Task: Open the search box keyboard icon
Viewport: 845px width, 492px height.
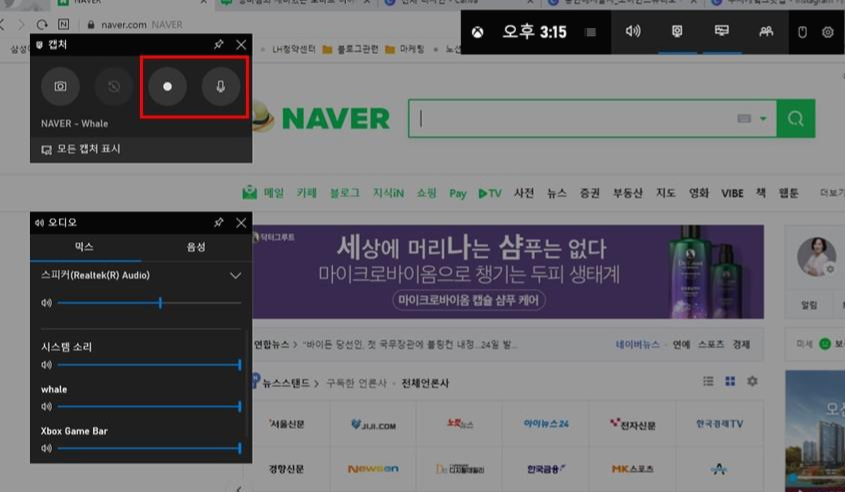Action: click(x=744, y=119)
